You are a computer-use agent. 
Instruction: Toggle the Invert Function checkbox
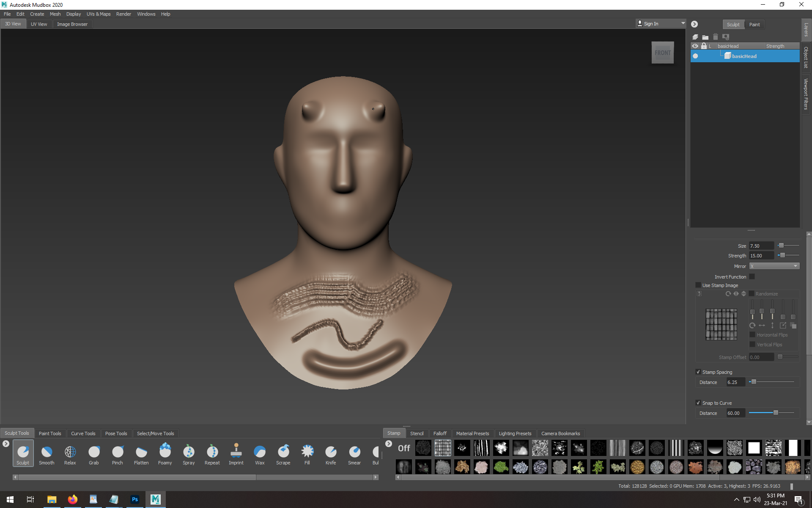(752, 276)
